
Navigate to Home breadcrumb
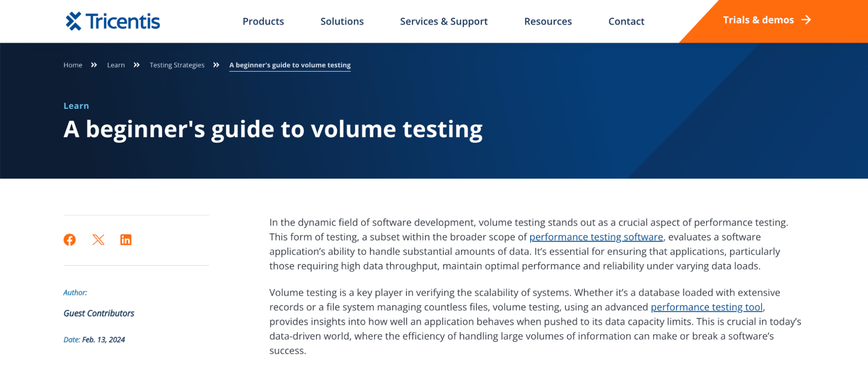73,65
